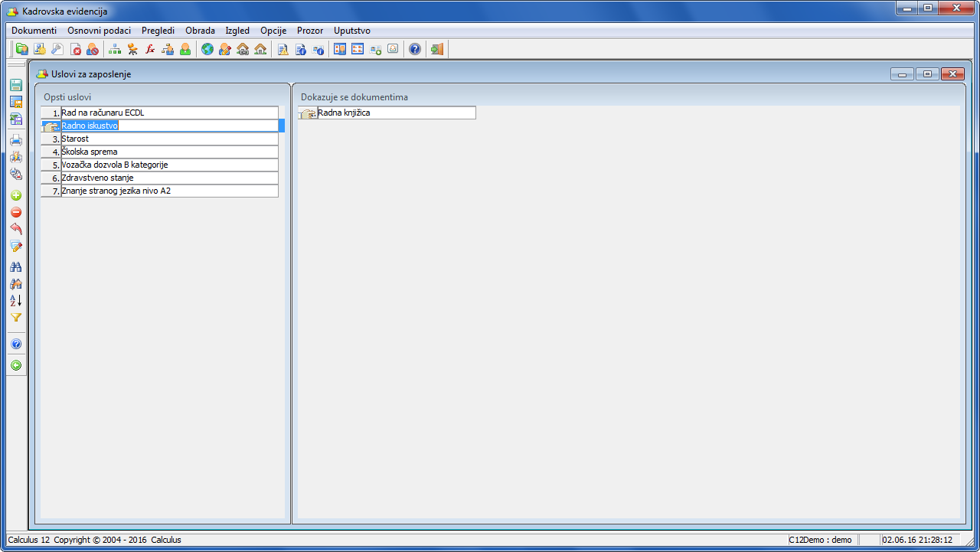The height and width of the screenshot is (552, 980).
Task: Click the red minus delete-record icon
Action: (x=16, y=212)
